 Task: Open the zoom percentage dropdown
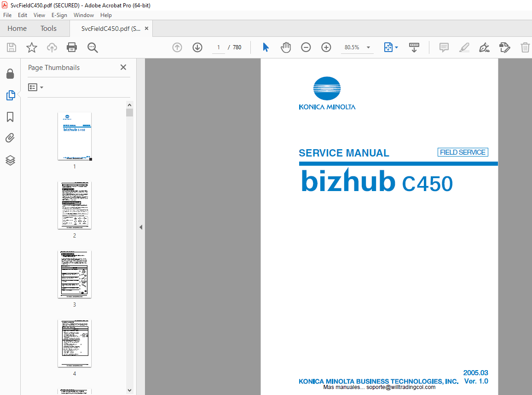pos(367,47)
